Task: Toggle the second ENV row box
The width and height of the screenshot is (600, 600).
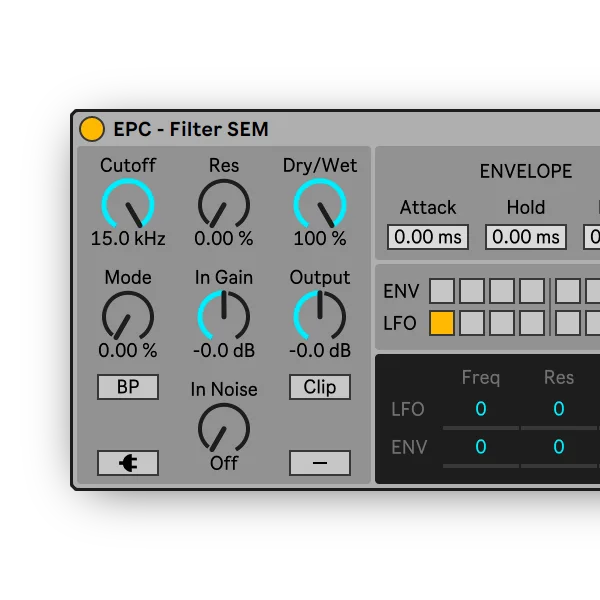Action: 472,291
